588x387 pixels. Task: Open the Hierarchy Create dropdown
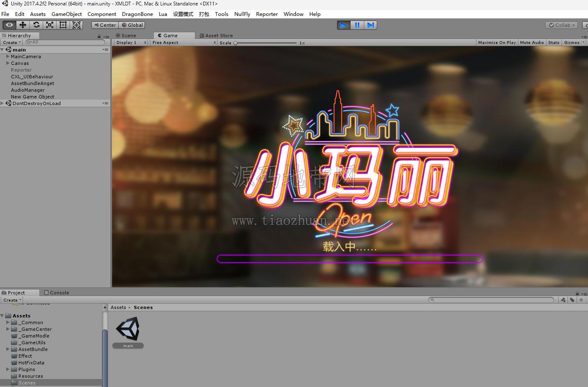[x=12, y=42]
